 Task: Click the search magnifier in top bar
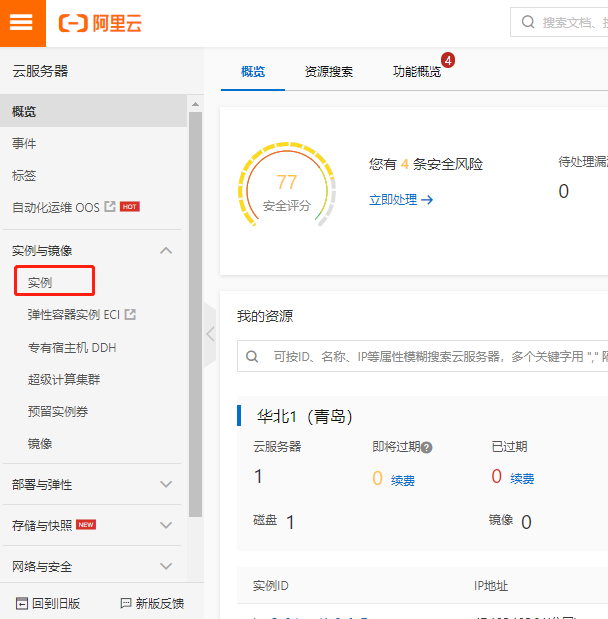tap(528, 22)
